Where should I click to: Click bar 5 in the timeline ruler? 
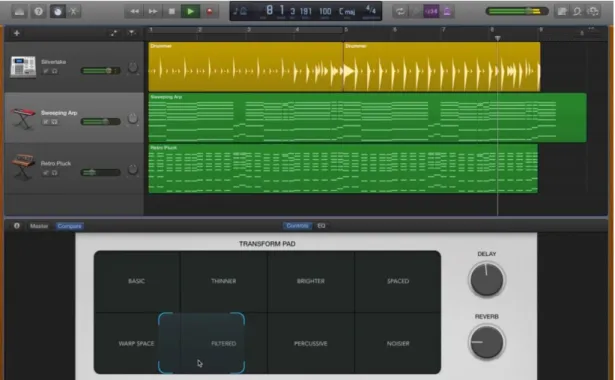pyautogui.click(x=346, y=30)
